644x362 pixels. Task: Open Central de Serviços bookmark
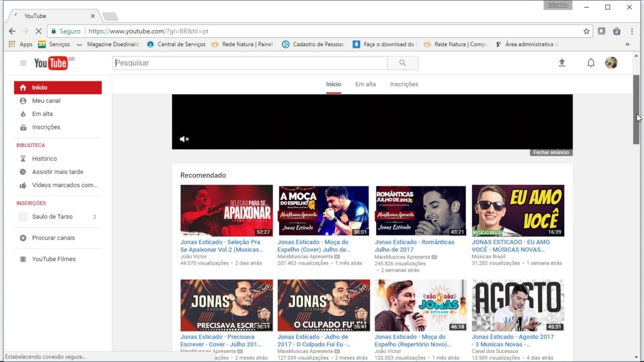pyautogui.click(x=176, y=44)
